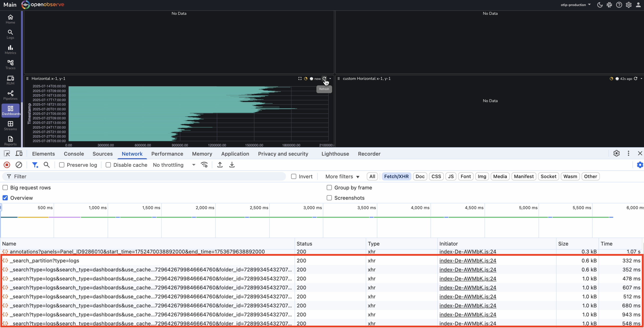Open the Pipelines page in sidebar

[x=10, y=95]
